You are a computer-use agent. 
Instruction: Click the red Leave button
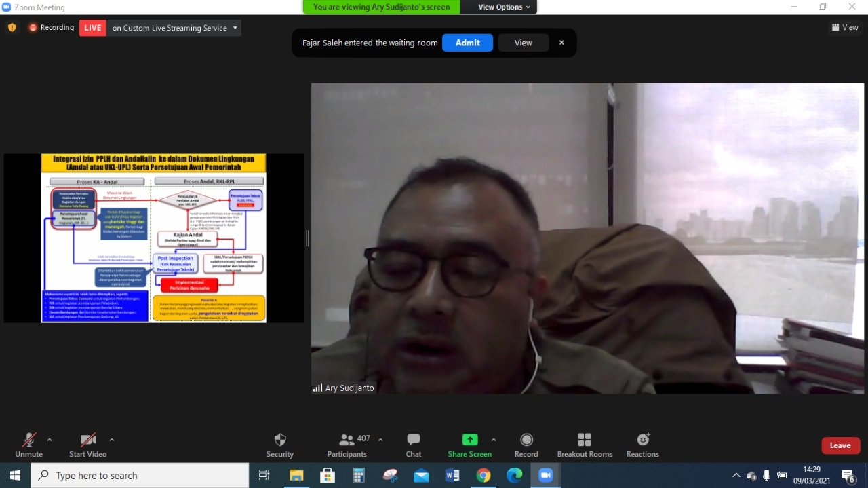tap(840, 445)
